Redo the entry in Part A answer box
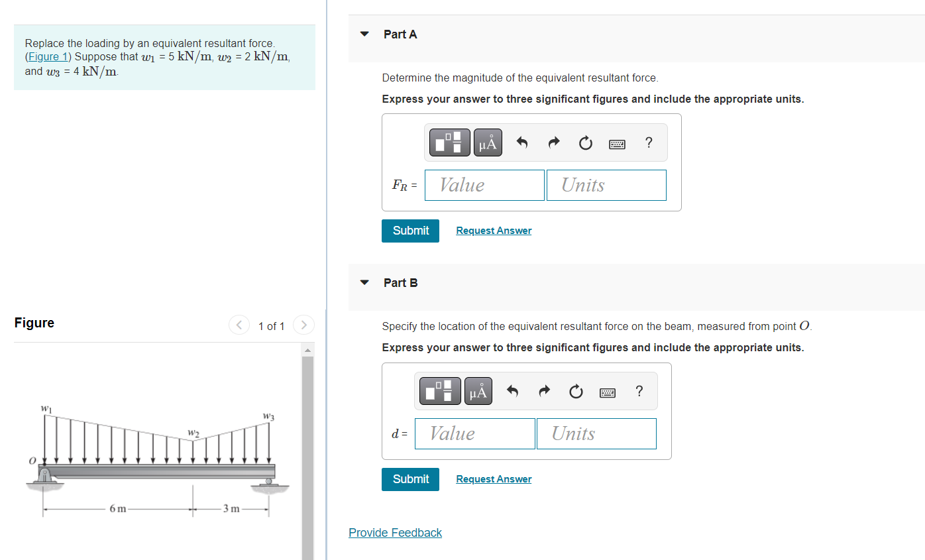Image resolution: width=925 pixels, height=560 pixels. tap(553, 142)
